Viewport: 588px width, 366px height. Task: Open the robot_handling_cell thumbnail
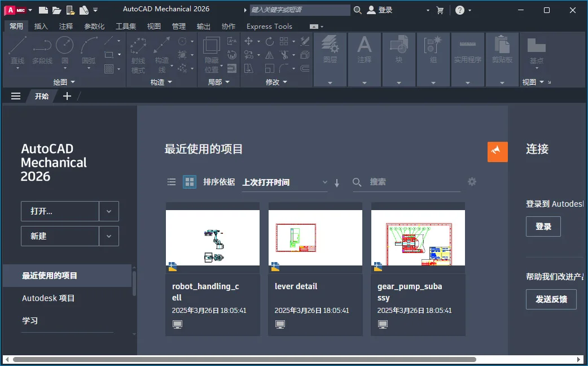point(213,238)
